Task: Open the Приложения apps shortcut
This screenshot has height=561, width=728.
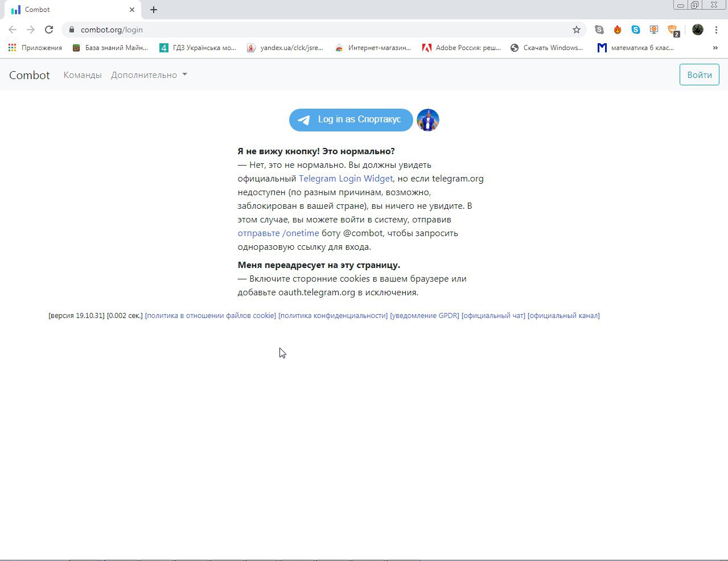Action: click(35, 48)
